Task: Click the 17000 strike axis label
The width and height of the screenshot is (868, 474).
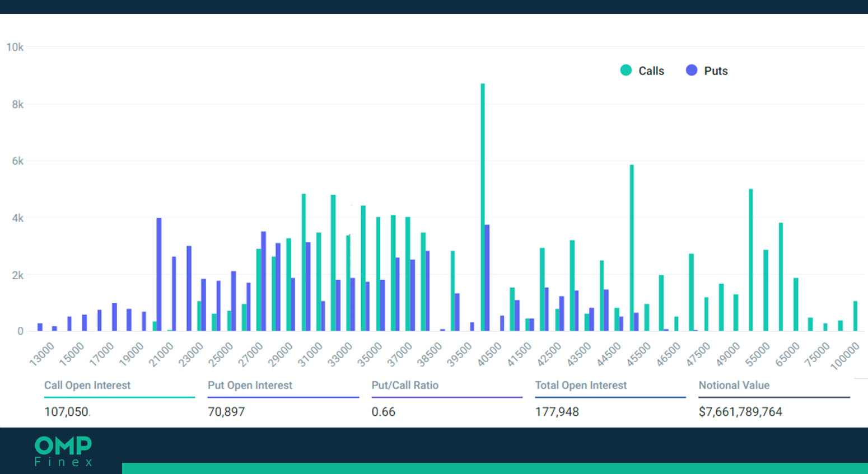Action: coord(101,354)
